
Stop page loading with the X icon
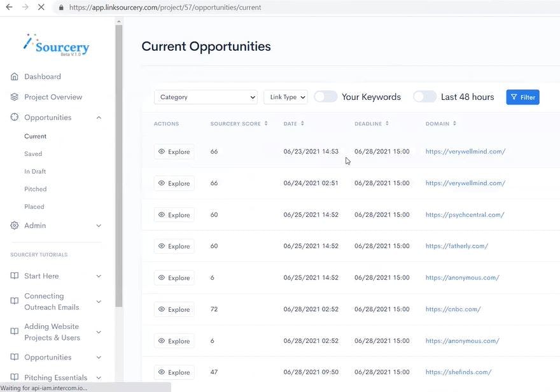pos(41,7)
